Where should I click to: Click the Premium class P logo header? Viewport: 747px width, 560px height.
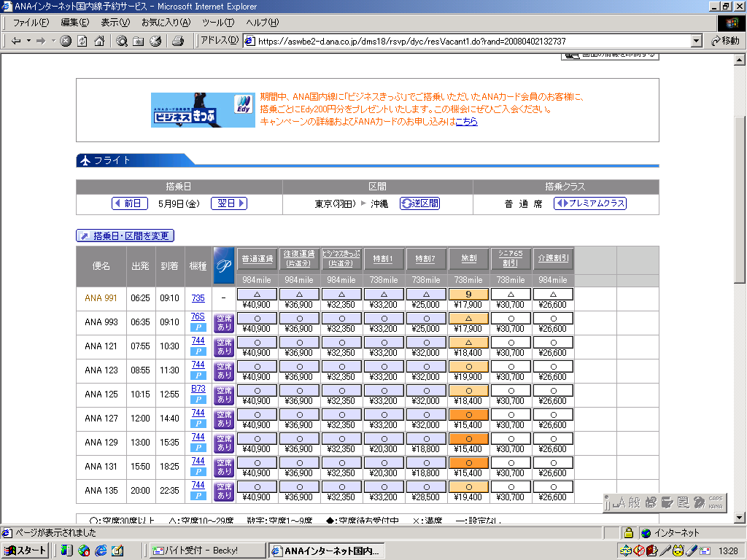[224, 265]
